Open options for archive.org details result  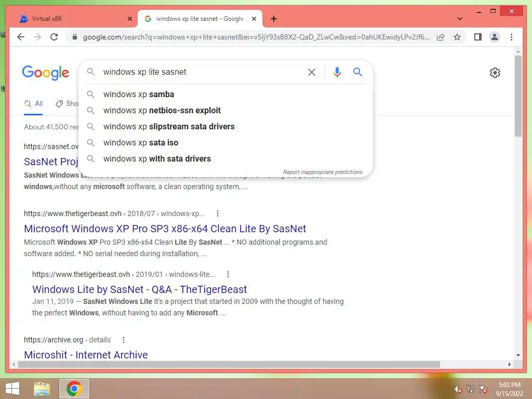124,340
